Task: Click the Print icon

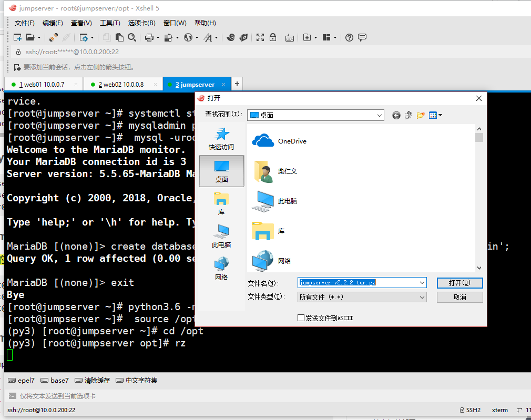Action: coord(149,37)
